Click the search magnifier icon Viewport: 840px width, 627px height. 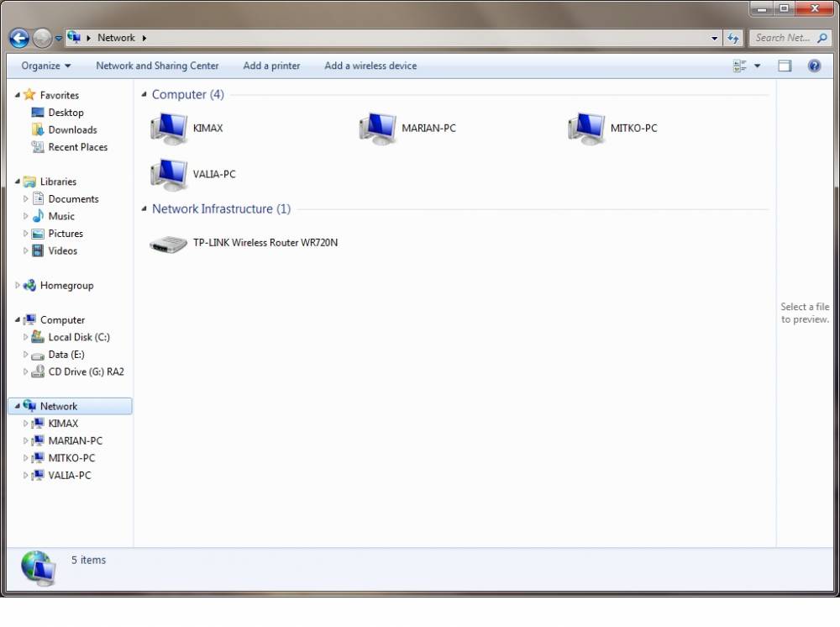pyautogui.click(x=822, y=38)
